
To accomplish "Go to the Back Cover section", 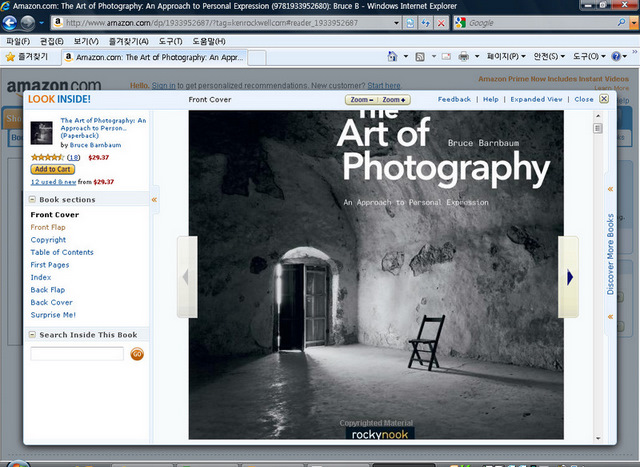I will [x=51, y=302].
